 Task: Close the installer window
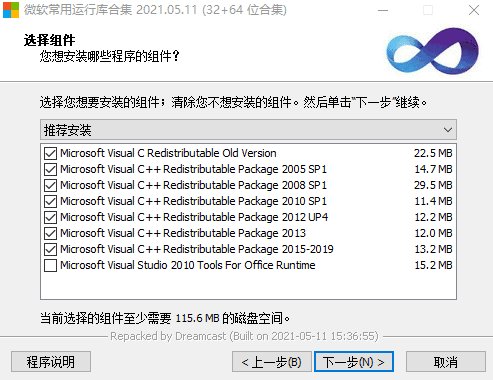tap(474, 10)
